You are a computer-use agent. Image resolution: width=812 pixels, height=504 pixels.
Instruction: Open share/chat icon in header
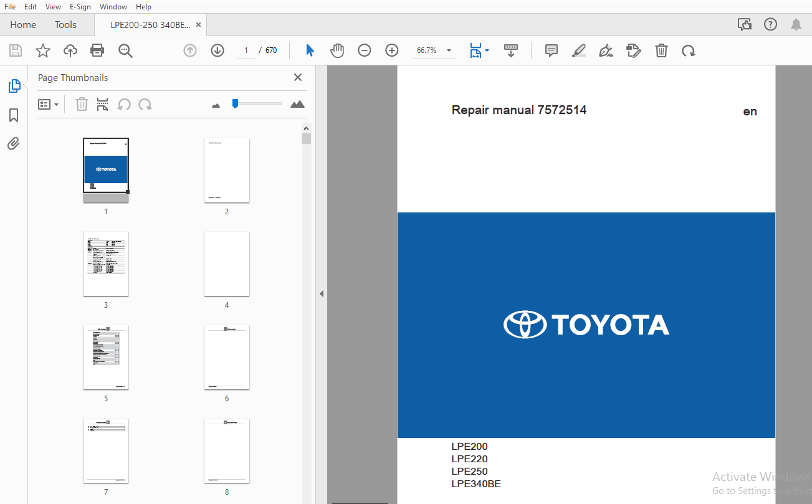point(745,24)
